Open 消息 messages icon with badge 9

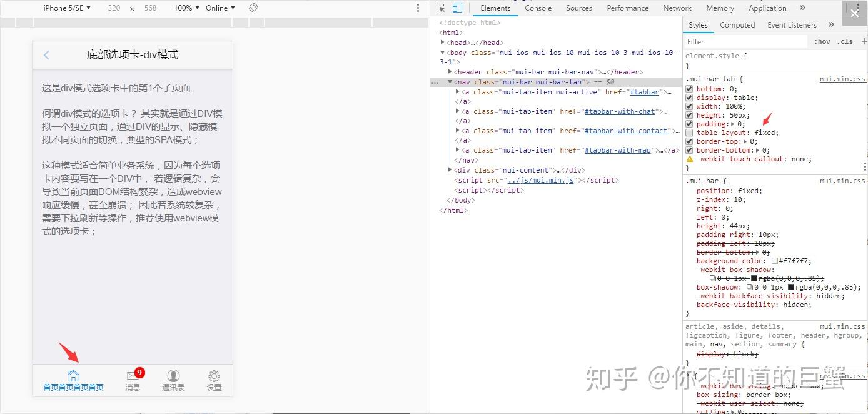point(132,375)
